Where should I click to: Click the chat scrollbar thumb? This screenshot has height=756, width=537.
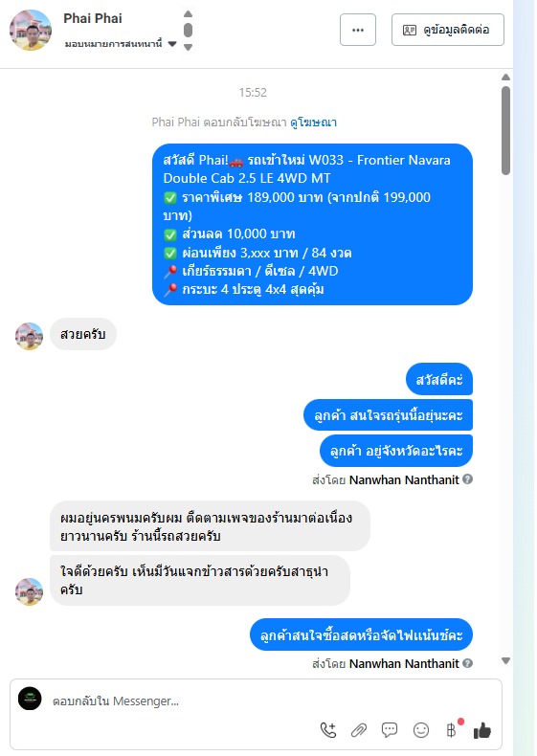click(505, 130)
